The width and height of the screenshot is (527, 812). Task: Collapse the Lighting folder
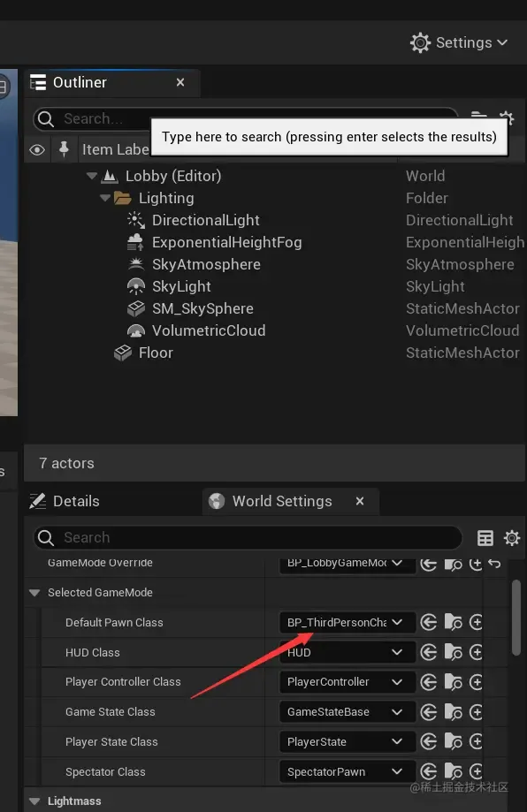105,198
